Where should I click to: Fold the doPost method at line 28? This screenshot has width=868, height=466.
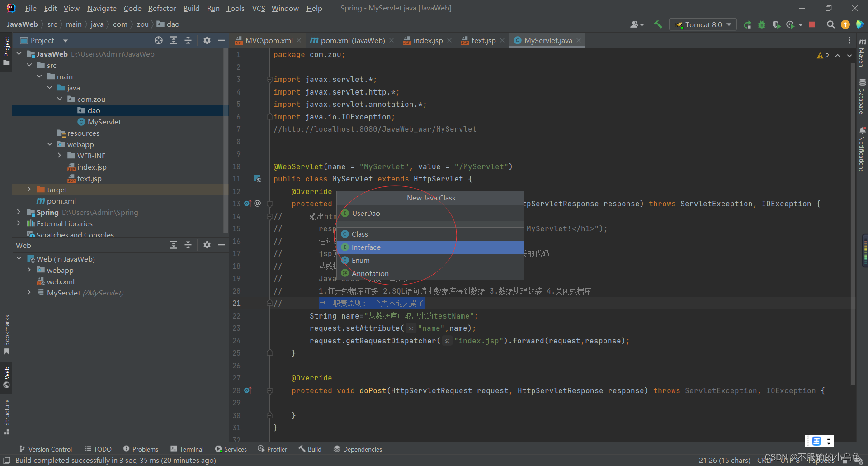tap(269, 390)
